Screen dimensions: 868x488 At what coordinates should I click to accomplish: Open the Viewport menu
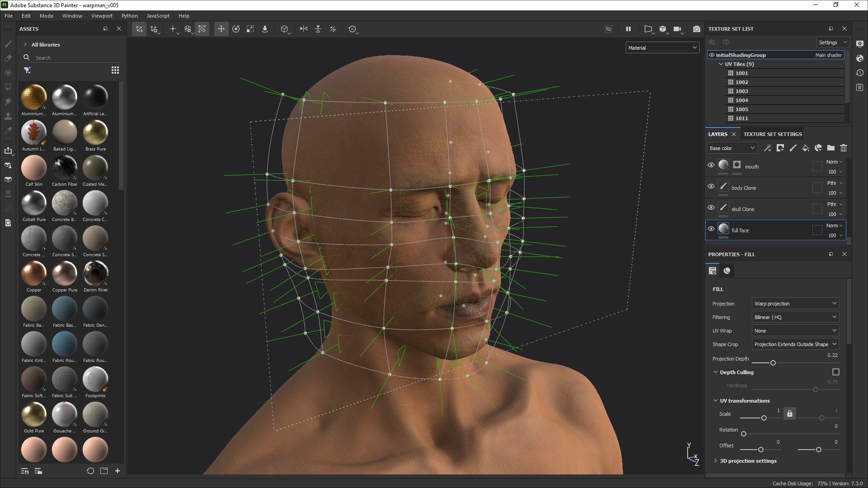[102, 16]
